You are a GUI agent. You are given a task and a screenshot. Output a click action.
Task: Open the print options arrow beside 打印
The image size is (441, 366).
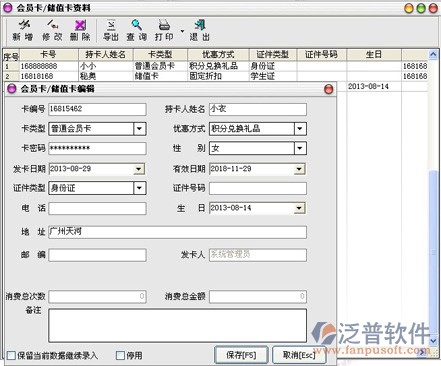(x=182, y=31)
